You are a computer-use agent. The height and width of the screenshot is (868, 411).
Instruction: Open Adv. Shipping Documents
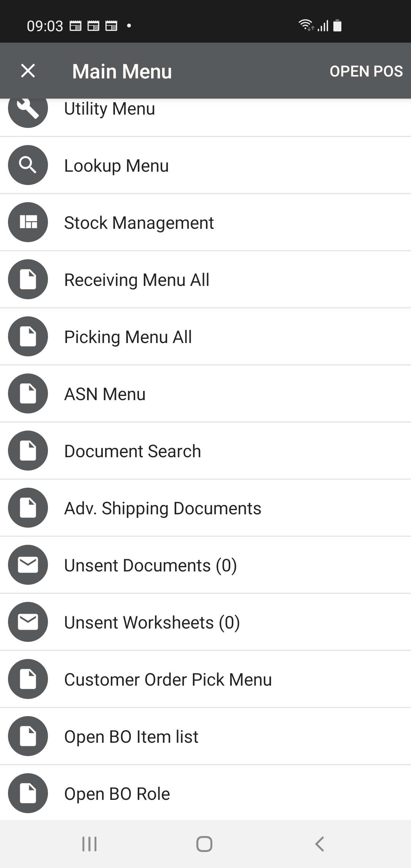point(162,508)
